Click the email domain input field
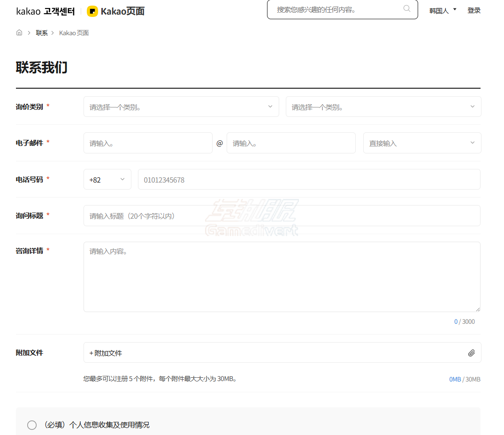This screenshot has height=435, width=504. (291, 143)
